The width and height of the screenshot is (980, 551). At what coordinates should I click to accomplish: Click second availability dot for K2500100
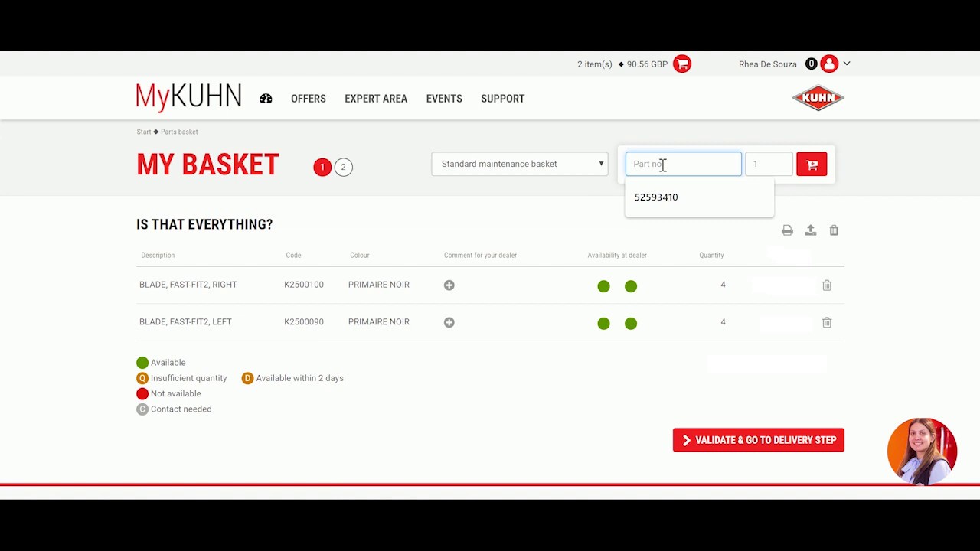(631, 286)
